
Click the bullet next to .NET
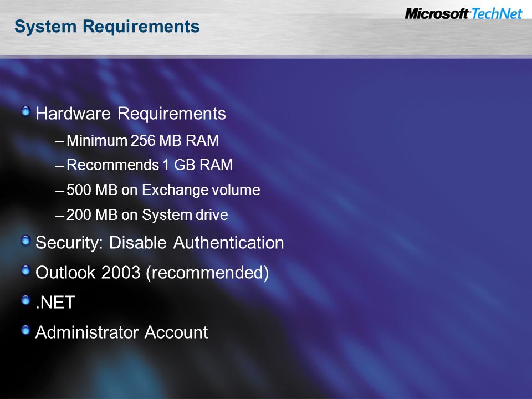coord(26,300)
